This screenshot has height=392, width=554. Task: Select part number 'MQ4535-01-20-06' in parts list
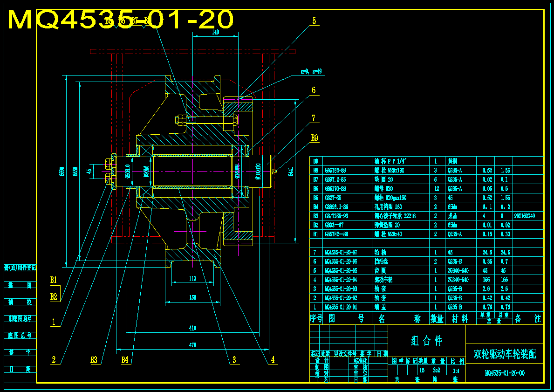pyautogui.click(x=341, y=261)
